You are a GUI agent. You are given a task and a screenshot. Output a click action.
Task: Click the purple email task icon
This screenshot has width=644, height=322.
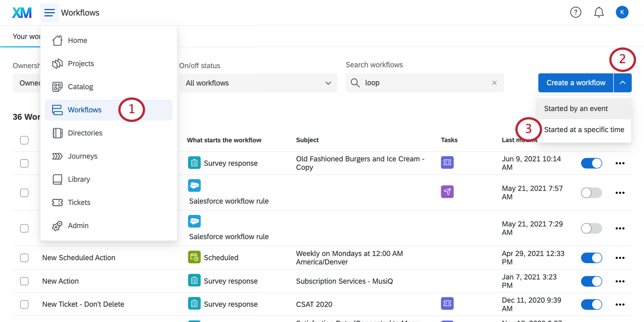(x=447, y=192)
